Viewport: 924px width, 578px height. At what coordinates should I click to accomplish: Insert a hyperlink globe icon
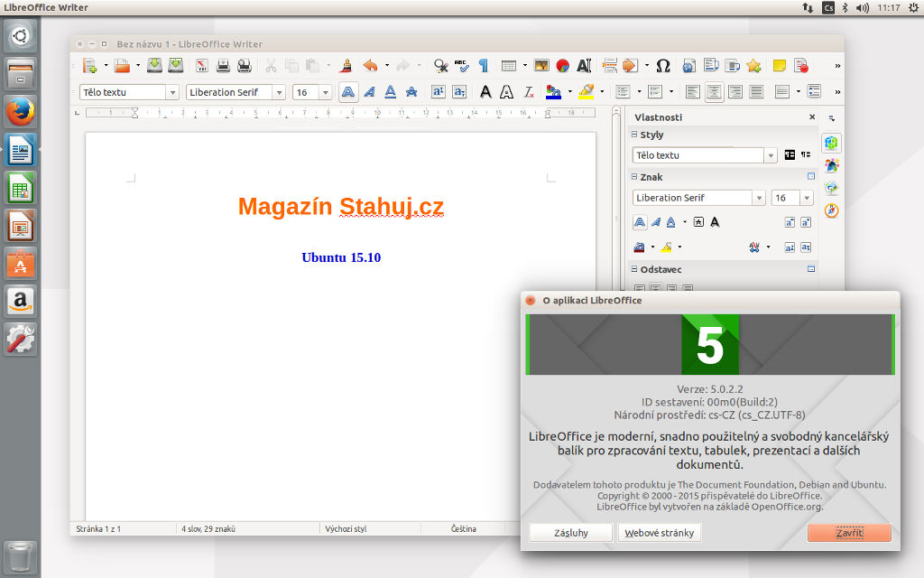(x=688, y=65)
